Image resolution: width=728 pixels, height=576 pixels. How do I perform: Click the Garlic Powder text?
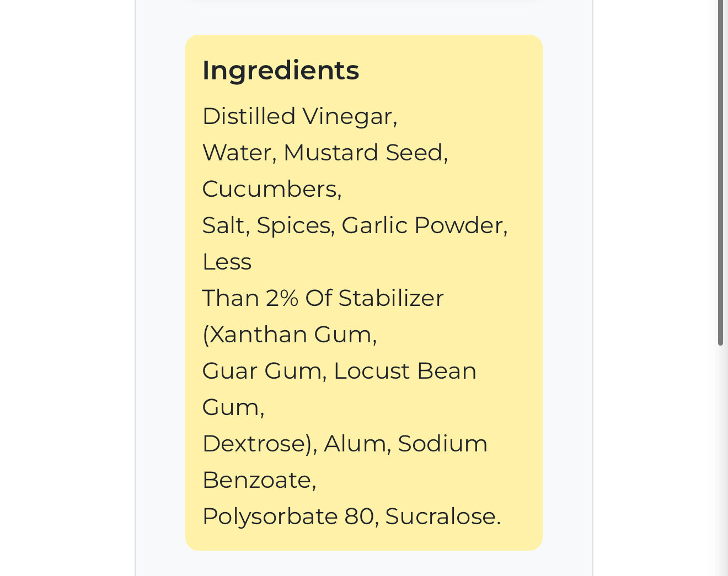[422, 225]
